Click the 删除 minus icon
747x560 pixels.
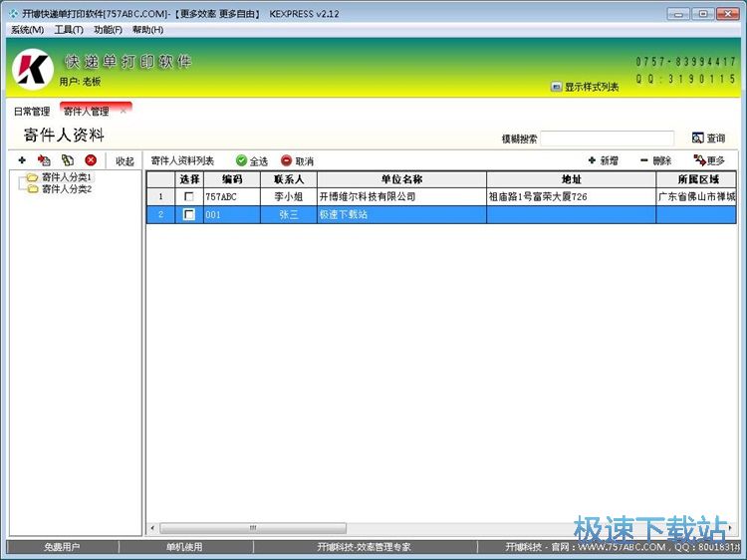(x=644, y=160)
